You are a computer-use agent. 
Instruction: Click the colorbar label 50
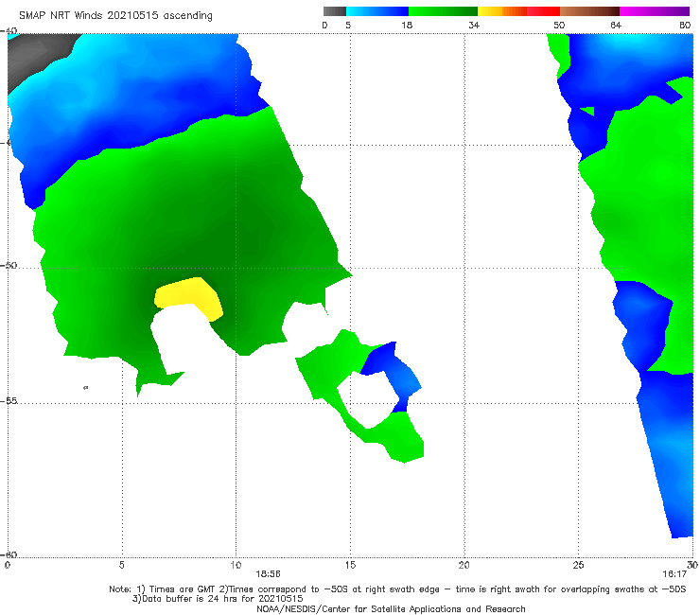559,25
